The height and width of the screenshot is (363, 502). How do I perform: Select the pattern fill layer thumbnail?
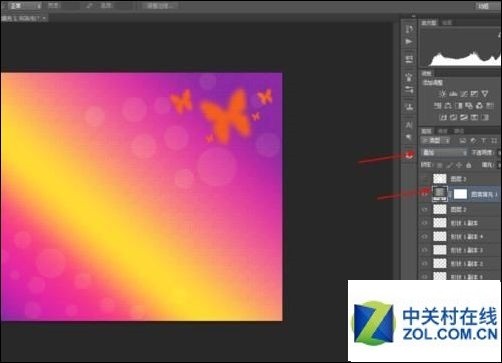440,194
